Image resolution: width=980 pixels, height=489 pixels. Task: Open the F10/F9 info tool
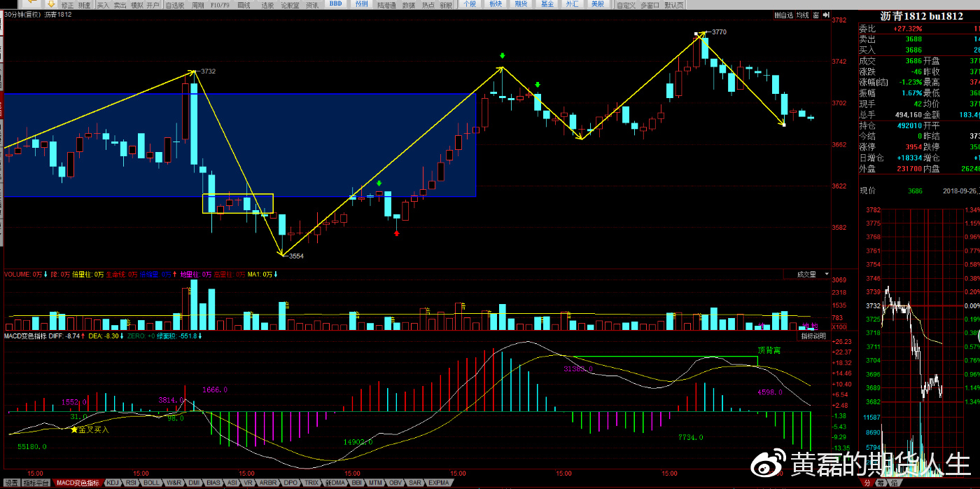click(220, 4)
